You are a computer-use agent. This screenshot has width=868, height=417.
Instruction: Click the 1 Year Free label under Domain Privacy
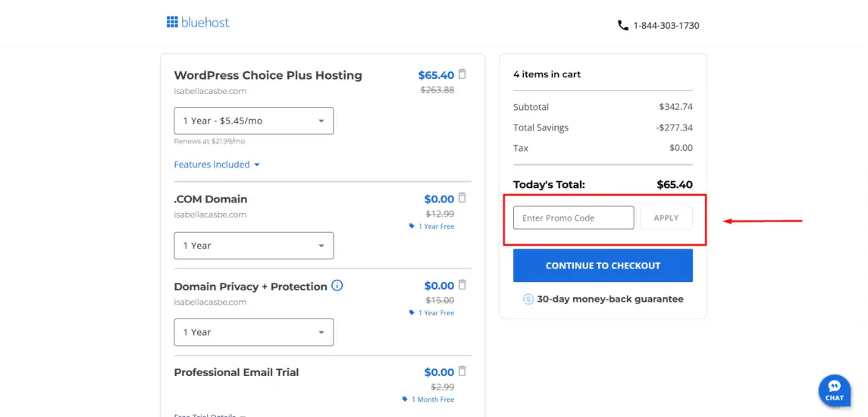tap(436, 313)
